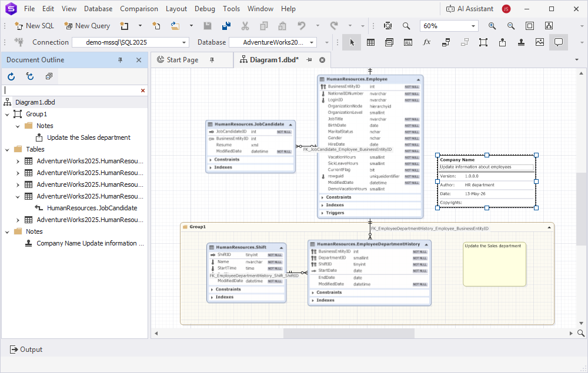Open the Comparison menu
Screen dimensions: 588x373
139,9
